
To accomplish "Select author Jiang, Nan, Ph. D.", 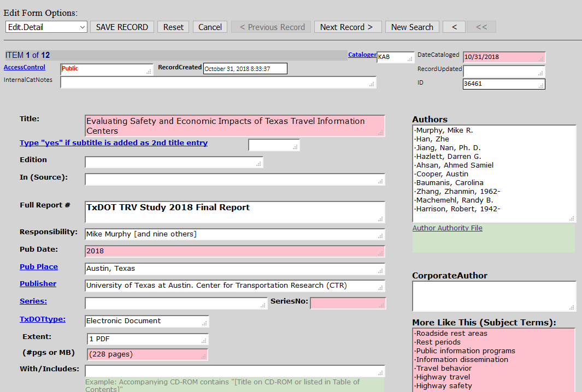I will [x=447, y=147].
